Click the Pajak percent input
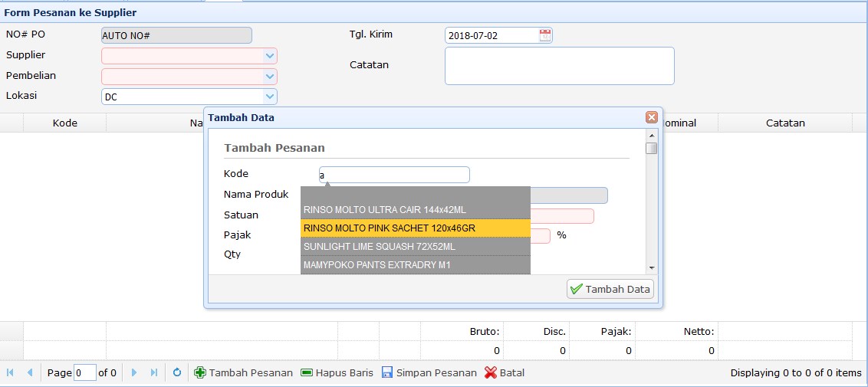The width and height of the screenshot is (868, 387). point(541,236)
